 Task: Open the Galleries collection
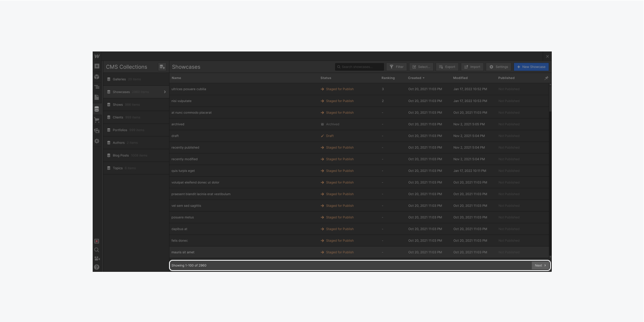click(136, 79)
